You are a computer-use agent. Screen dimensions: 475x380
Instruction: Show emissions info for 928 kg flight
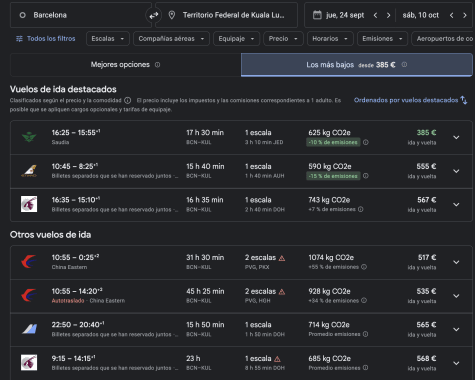tap(364, 300)
